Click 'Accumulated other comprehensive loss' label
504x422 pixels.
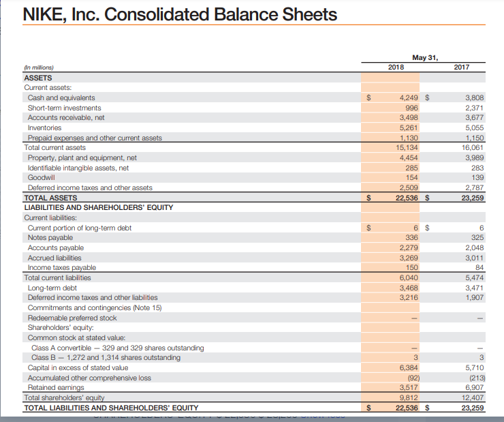89,378
